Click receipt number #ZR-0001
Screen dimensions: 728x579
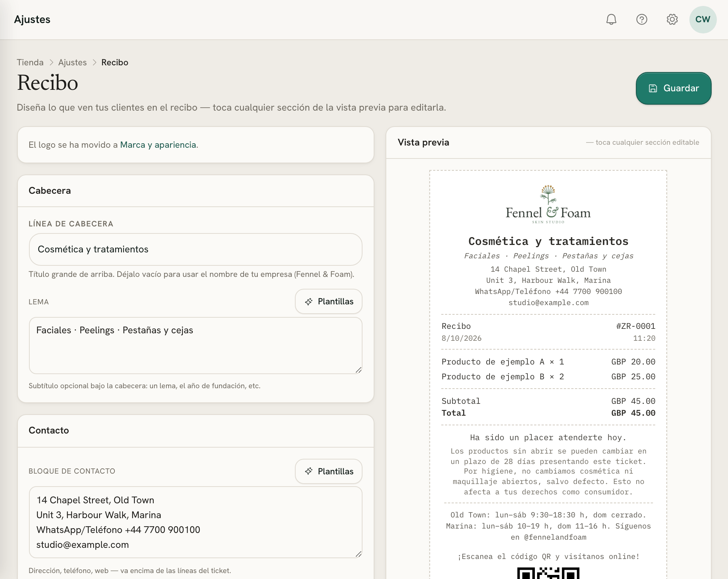(x=636, y=326)
